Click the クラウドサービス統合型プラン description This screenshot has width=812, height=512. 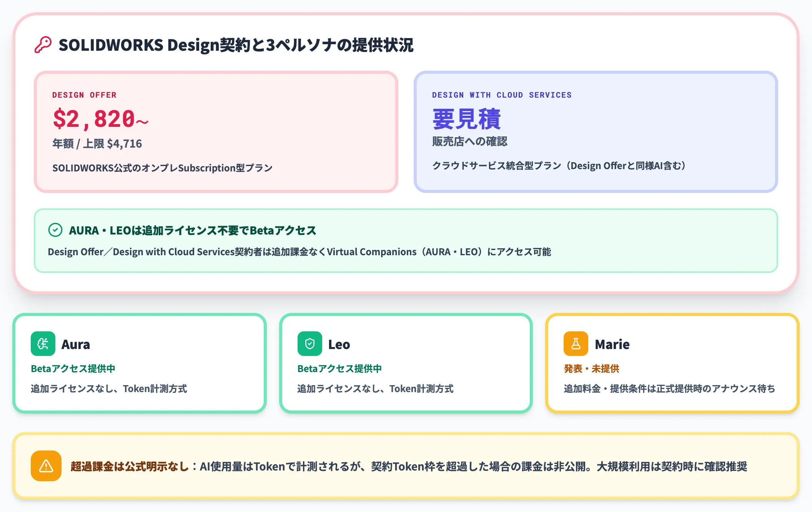pos(559,166)
